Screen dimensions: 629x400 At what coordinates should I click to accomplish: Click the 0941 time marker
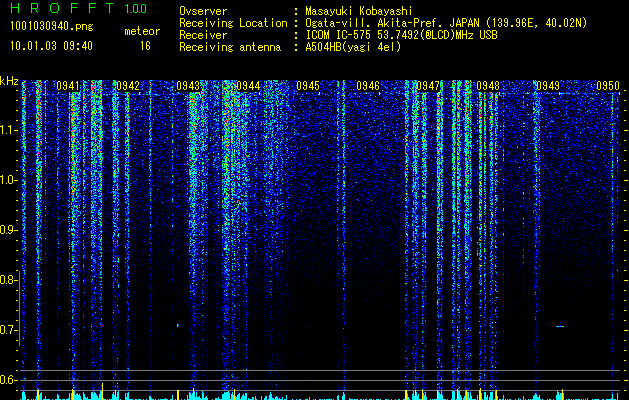tap(68, 86)
